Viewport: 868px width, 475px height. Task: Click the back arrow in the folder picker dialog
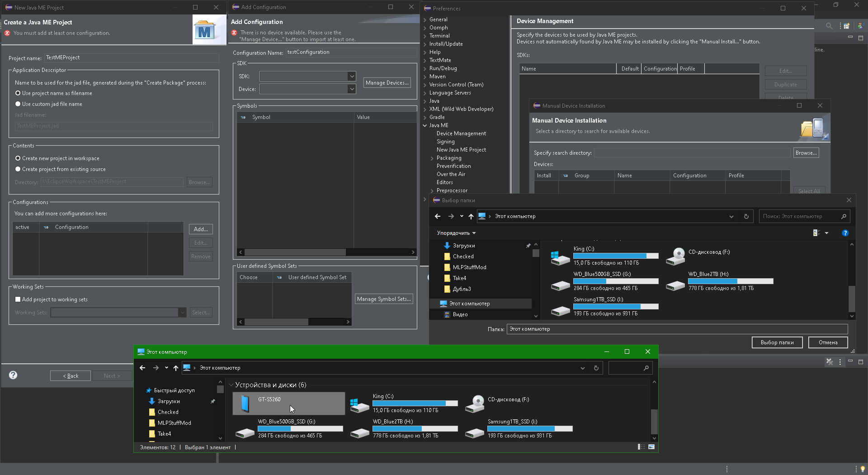(x=438, y=216)
